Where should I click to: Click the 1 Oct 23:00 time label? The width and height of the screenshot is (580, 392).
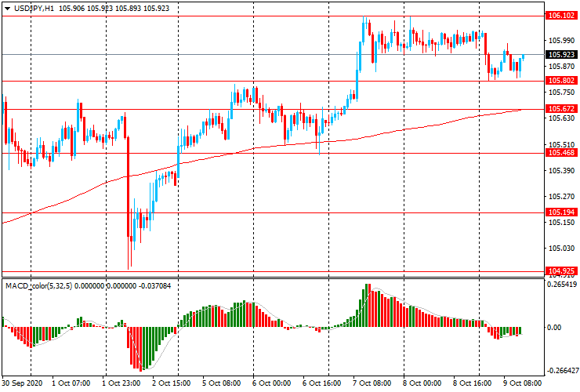pyautogui.click(x=121, y=383)
